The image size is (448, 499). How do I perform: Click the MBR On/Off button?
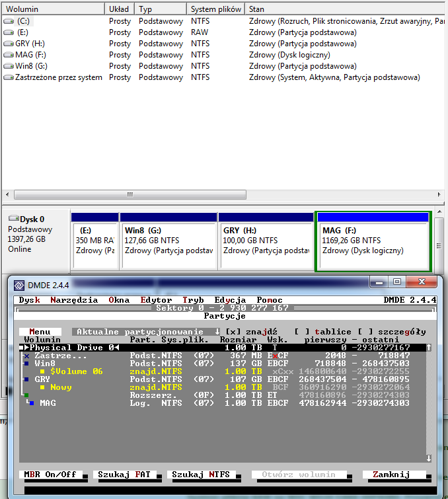pyautogui.click(x=51, y=475)
